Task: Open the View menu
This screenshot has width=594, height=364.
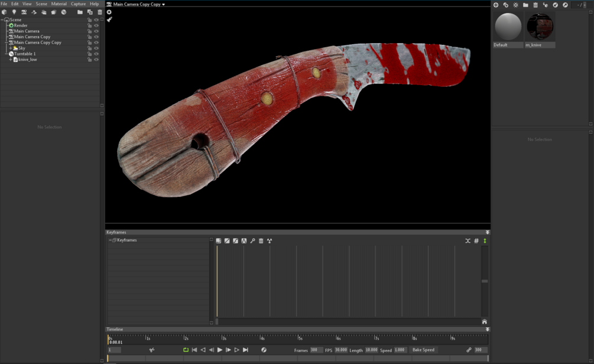Action: (x=27, y=4)
